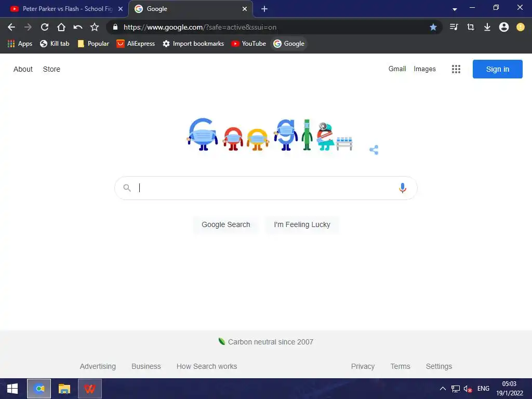Open the browser home page icon
The width and height of the screenshot is (532, 399).
coord(61,27)
